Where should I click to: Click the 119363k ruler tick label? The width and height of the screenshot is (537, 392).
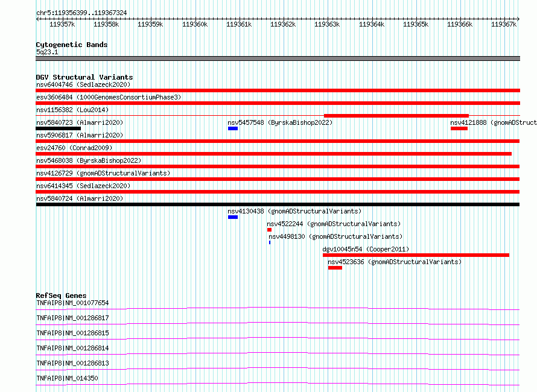327,24
